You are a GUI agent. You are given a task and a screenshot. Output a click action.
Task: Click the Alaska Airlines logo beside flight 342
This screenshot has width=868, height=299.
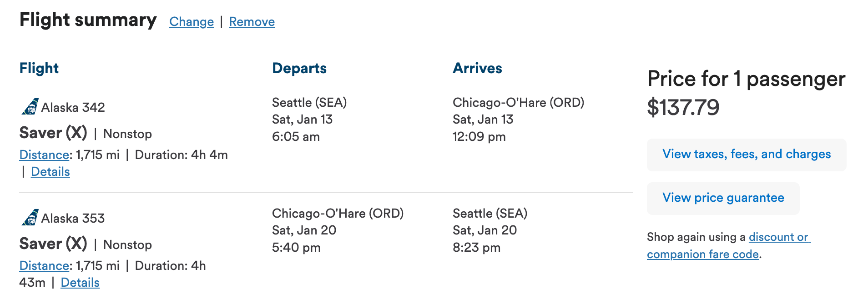(31, 107)
